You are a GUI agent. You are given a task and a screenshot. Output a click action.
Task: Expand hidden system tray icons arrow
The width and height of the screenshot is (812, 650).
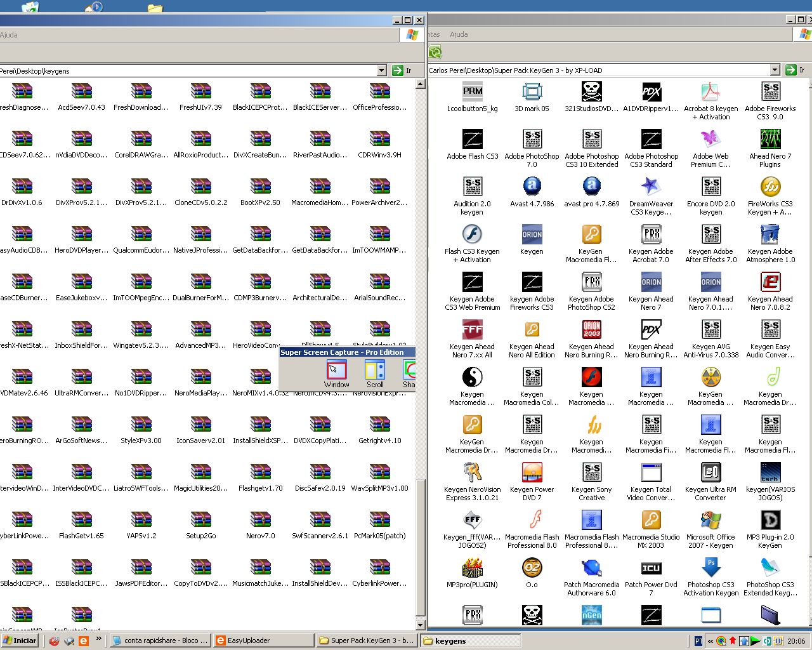pyautogui.click(x=710, y=641)
